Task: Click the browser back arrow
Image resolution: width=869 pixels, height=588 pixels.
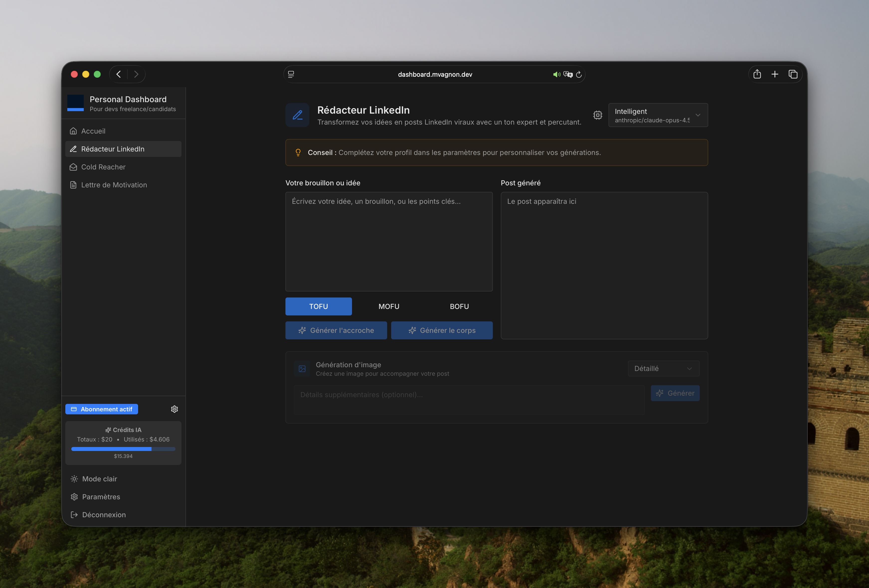Action: point(119,74)
